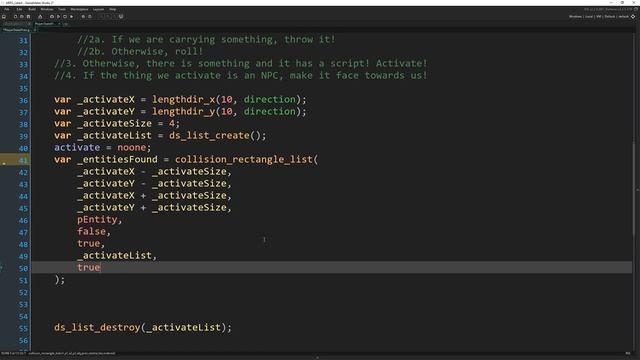
Task: Click the function hint in the status bar
Action: (x=72, y=353)
